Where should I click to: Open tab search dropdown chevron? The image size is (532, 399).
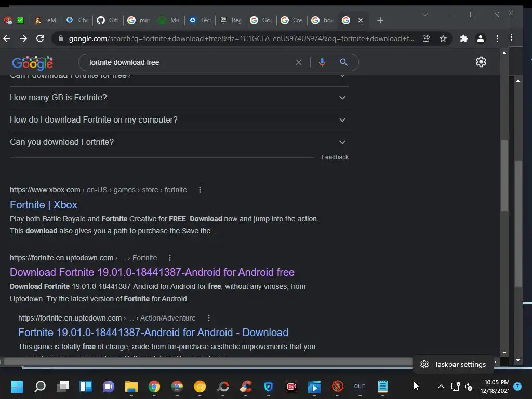[x=425, y=15]
